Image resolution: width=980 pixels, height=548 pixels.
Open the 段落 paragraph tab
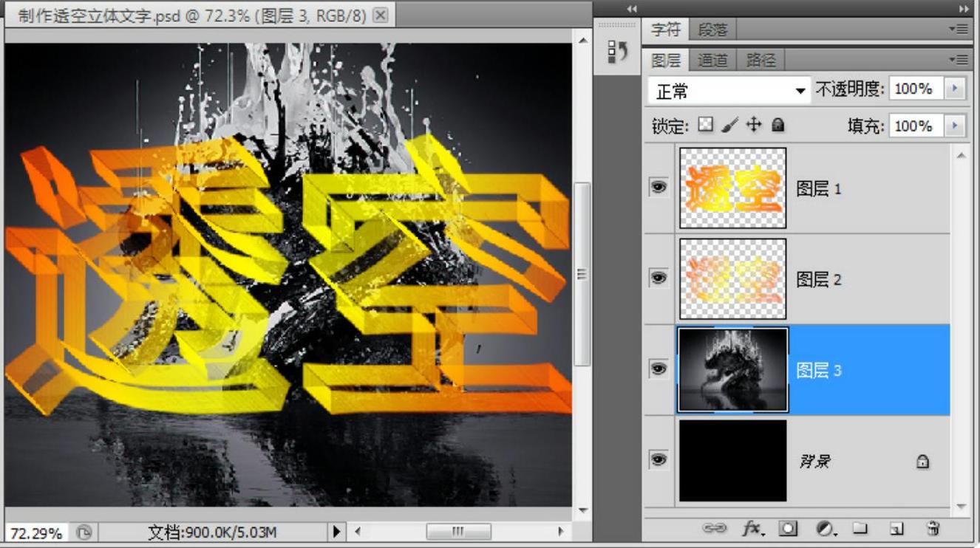point(712,30)
